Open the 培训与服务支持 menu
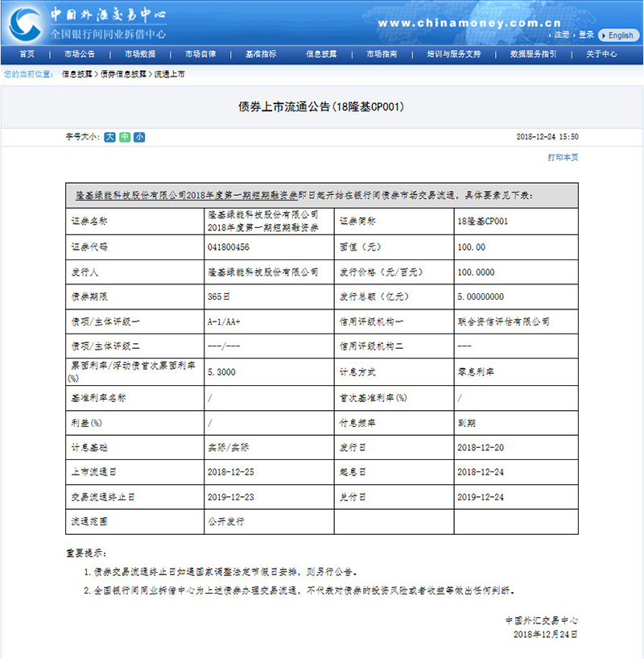Screen dimensions: 644x659 pyautogui.click(x=454, y=54)
